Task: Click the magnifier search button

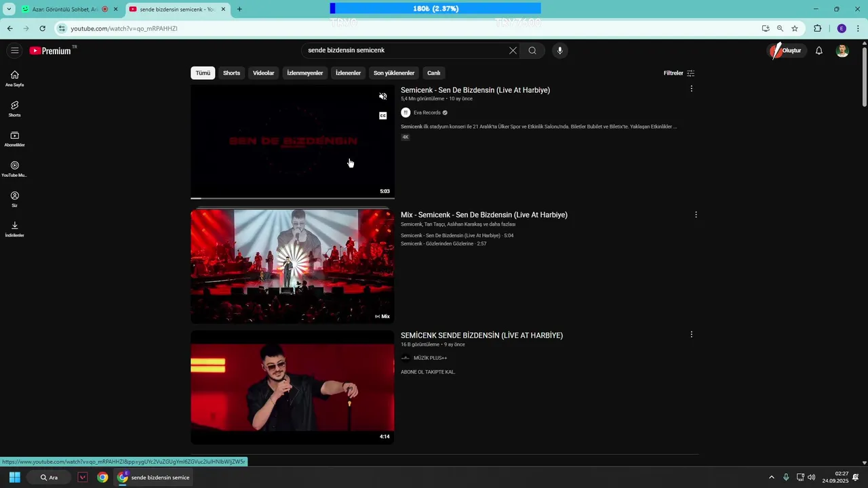Action: 532,50
